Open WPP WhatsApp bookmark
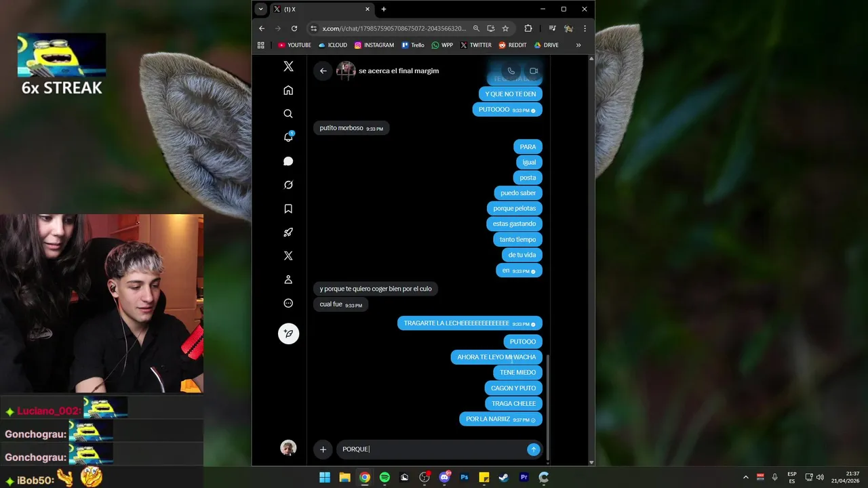The height and width of the screenshot is (488, 868). pos(442,45)
